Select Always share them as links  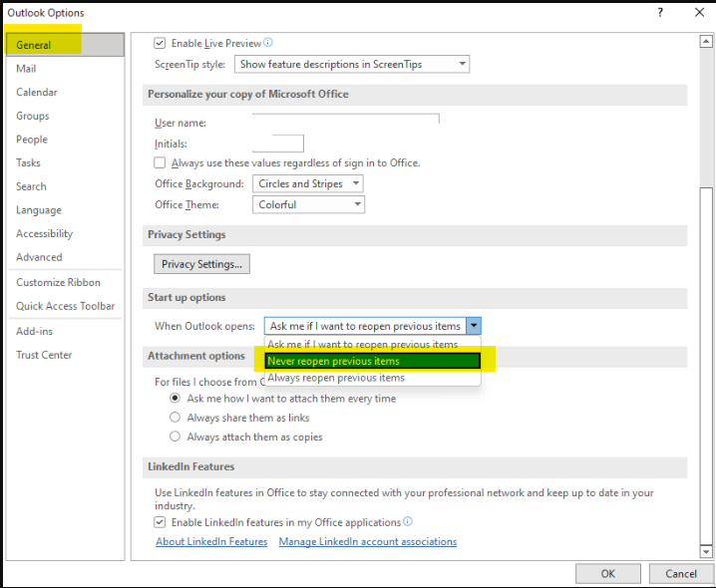pyautogui.click(x=175, y=418)
